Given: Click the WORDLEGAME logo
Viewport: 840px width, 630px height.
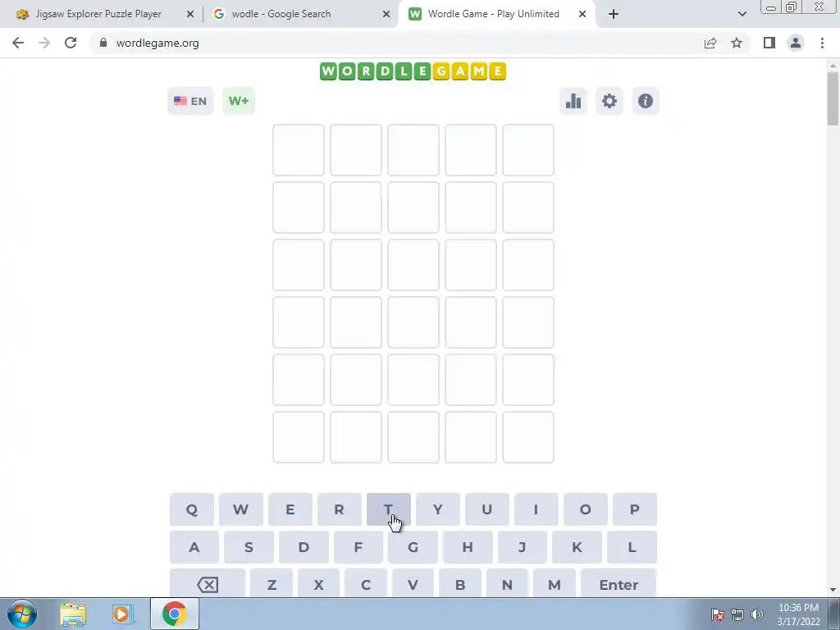Looking at the screenshot, I should [413, 71].
